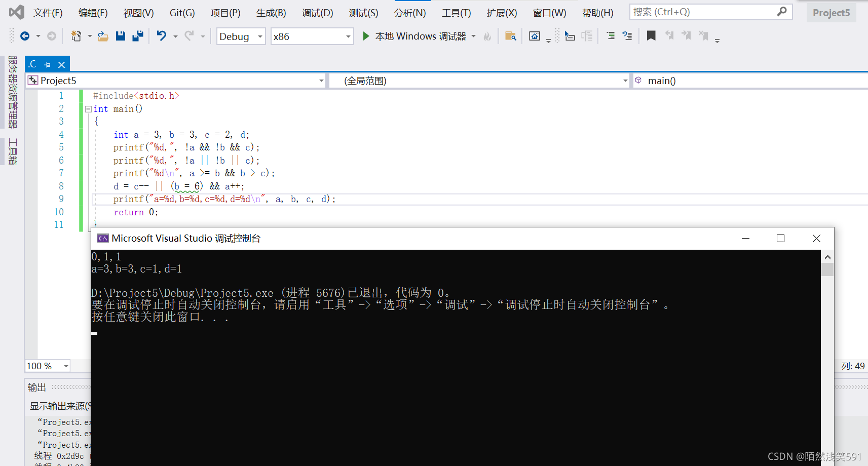Click the hot reload flame icon
The height and width of the screenshot is (466, 868).
[x=487, y=36]
